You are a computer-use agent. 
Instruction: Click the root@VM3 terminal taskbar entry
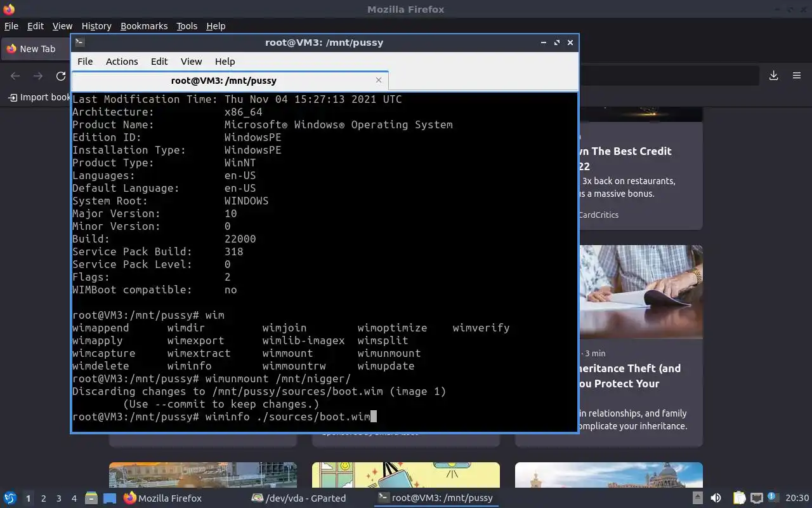coord(435,498)
